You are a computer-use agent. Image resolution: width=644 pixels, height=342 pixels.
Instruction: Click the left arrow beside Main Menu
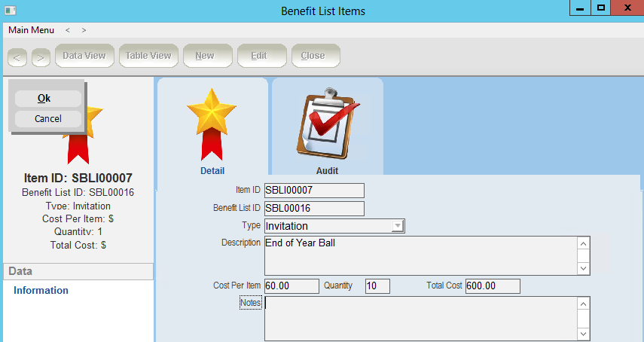(68, 30)
